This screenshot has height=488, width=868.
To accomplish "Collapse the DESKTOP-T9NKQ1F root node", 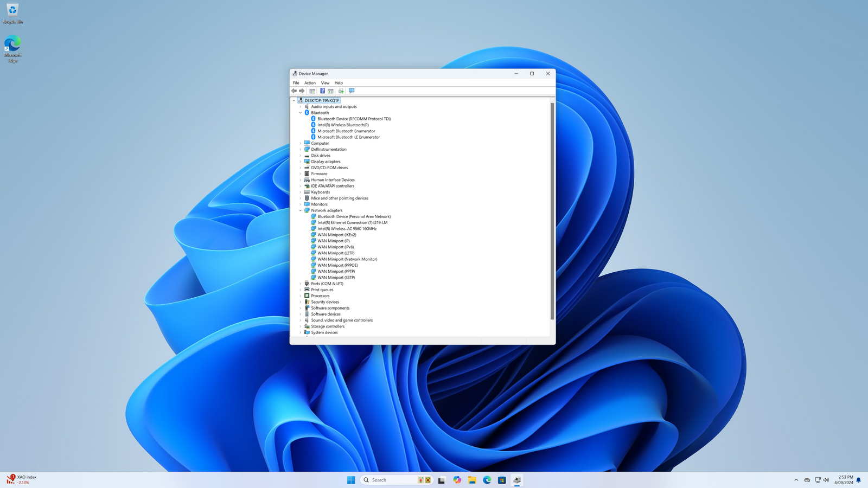I will pyautogui.click(x=294, y=100).
